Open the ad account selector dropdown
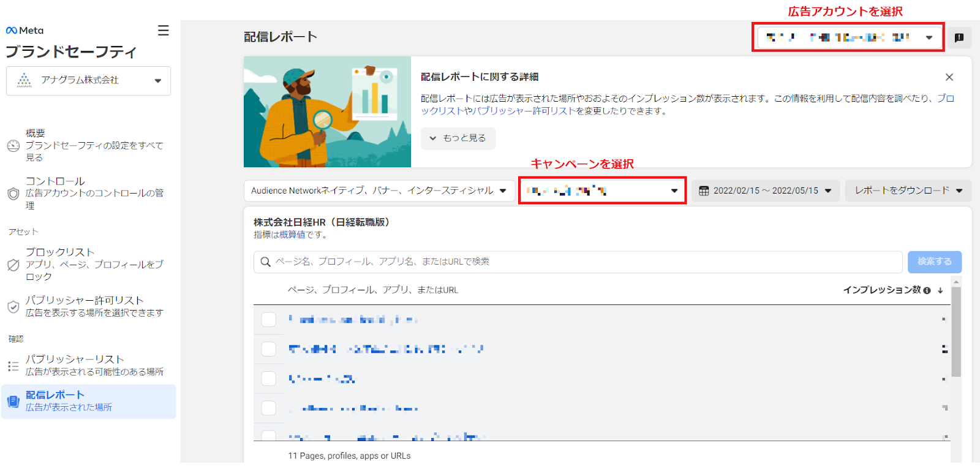Screen dimensions: 980x468 [848, 37]
